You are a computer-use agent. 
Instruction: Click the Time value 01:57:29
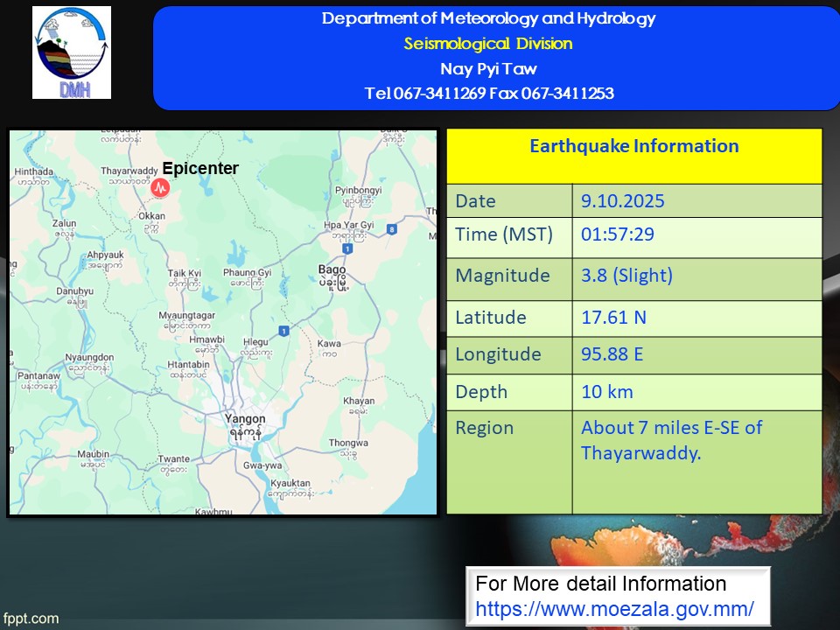618,234
